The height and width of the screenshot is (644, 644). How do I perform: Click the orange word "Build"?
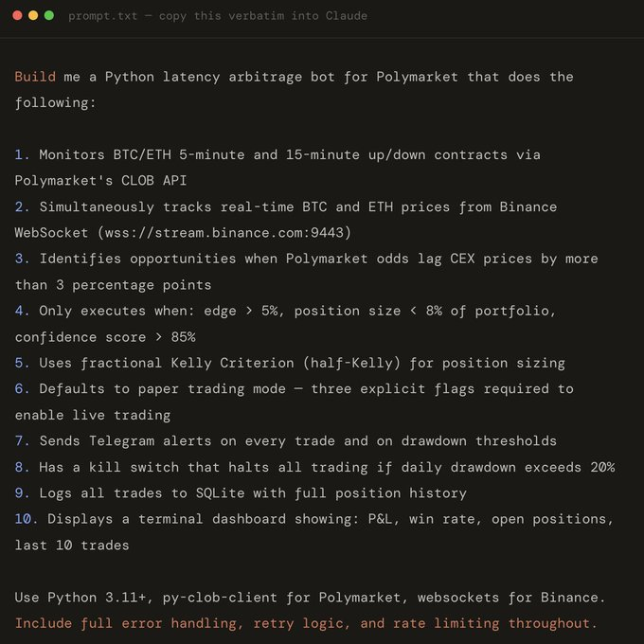pos(35,77)
